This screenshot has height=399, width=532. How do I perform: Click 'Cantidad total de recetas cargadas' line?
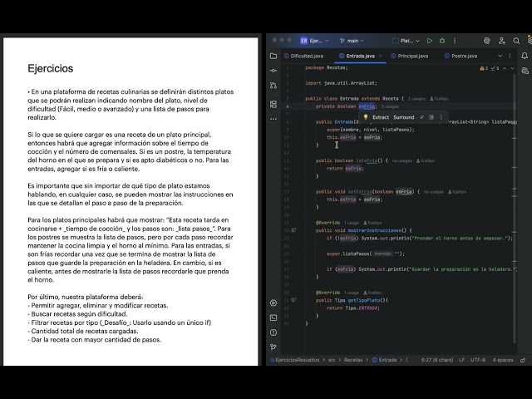(x=85, y=331)
